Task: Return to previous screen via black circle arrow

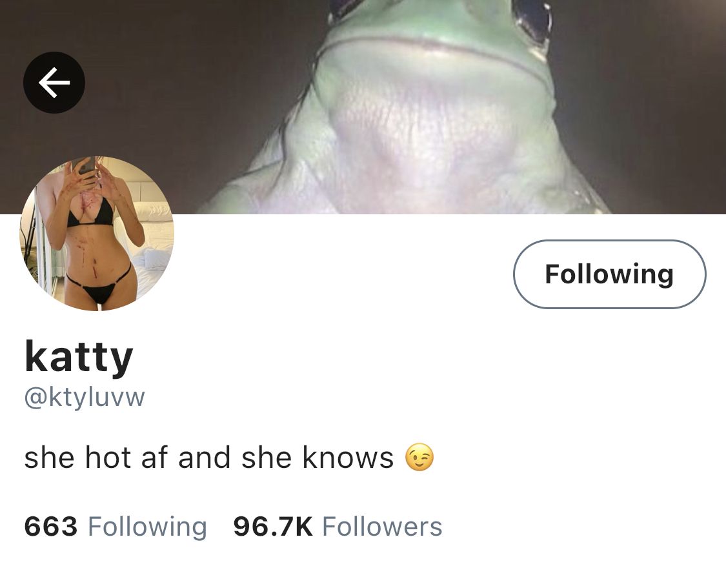Action: [x=54, y=83]
